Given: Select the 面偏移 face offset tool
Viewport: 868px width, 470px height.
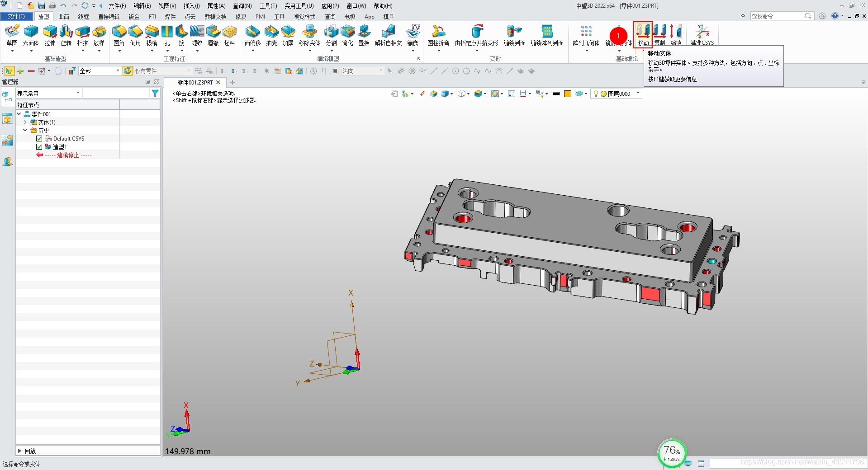Looking at the screenshot, I should coord(252,35).
